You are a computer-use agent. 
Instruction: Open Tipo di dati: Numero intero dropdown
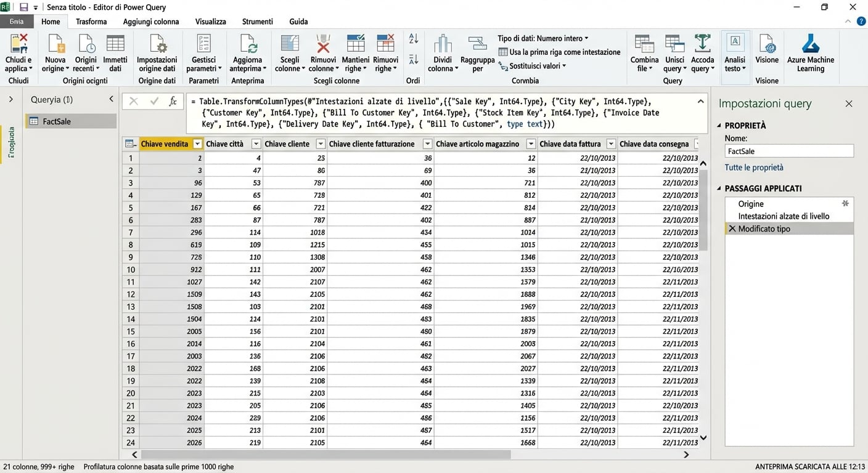click(543, 38)
